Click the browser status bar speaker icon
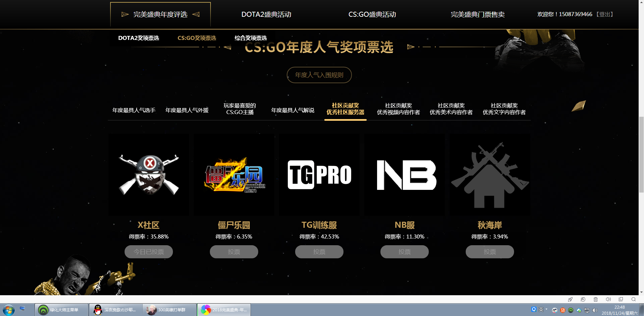 point(608,299)
